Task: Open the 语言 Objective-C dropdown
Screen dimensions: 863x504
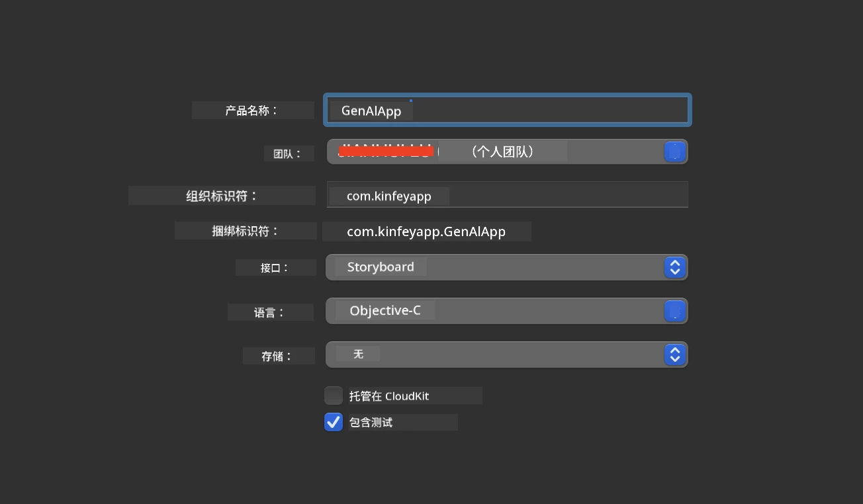Action: pyautogui.click(x=507, y=311)
